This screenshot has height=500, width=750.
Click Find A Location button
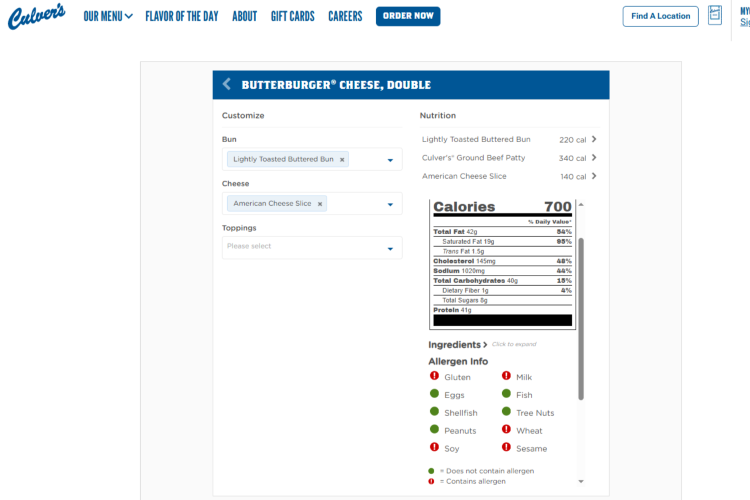tap(661, 16)
